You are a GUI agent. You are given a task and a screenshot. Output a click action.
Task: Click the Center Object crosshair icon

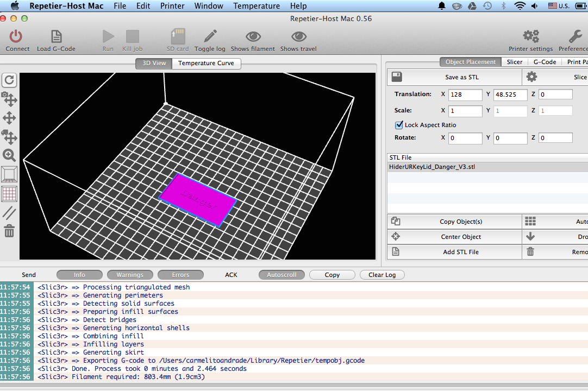(396, 236)
